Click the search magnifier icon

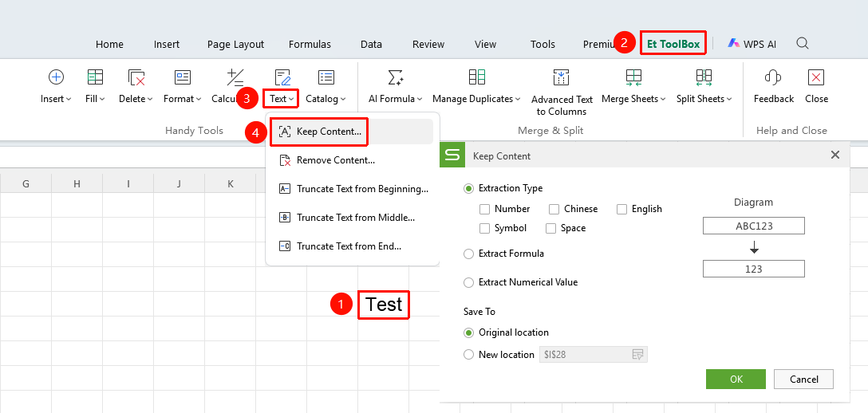tap(802, 43)
